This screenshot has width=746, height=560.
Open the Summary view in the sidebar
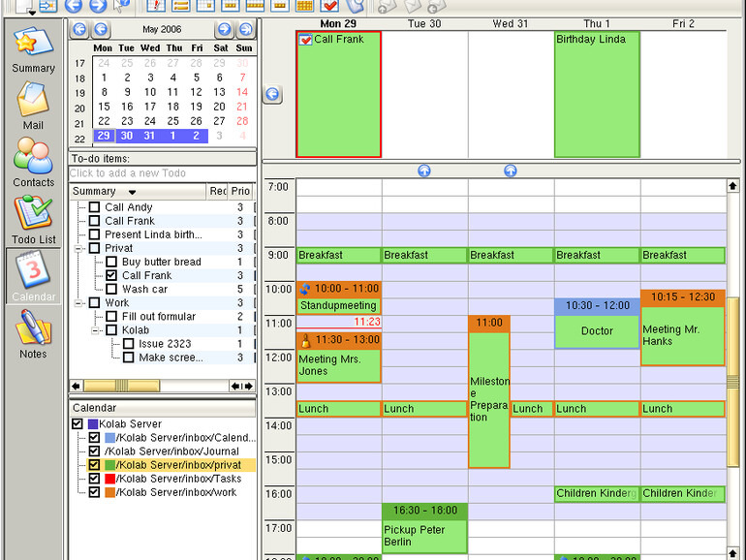(33, 50)
